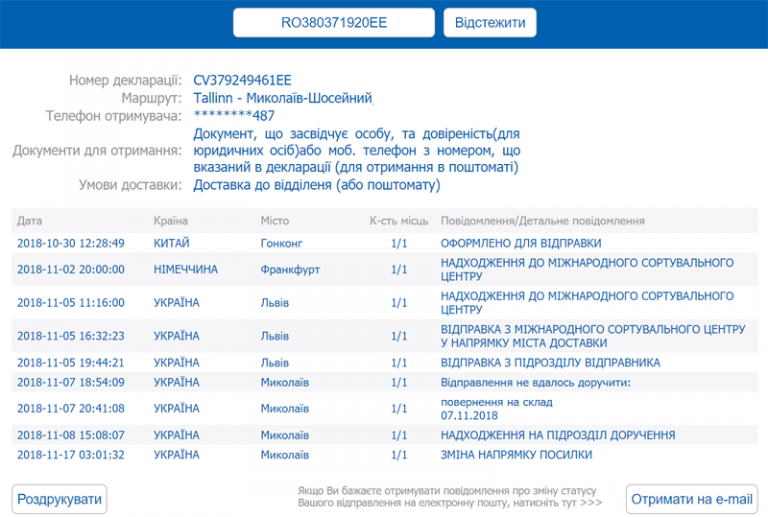Click country cell КИТАЙ

[171, 243]
